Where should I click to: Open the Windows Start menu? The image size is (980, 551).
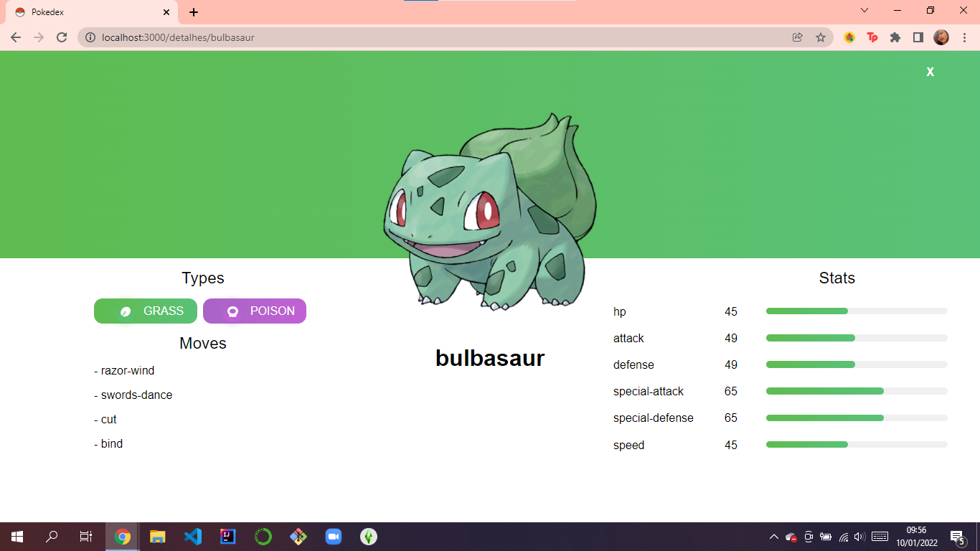[x=16, y=536]
